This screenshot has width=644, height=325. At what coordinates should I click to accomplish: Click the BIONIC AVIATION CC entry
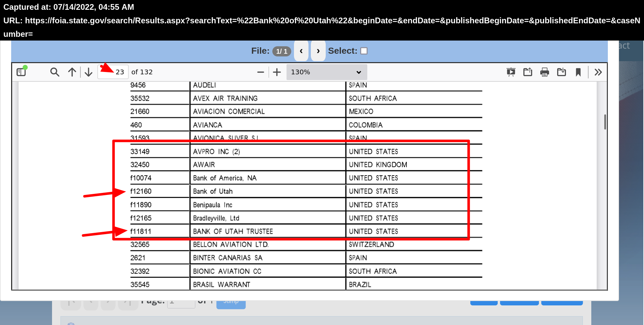pos(227,271)
